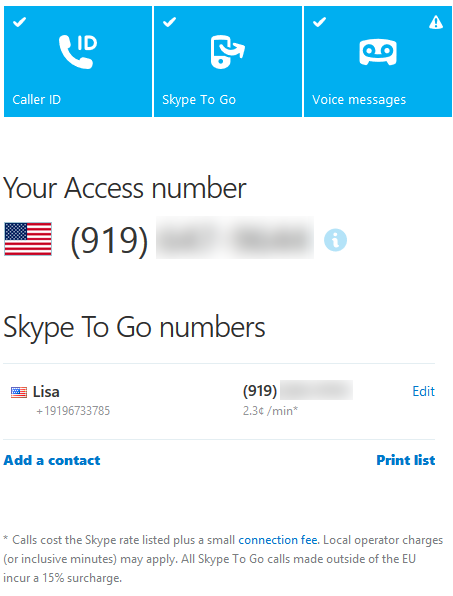Screen dimensions: 453x596
Task: Click the warning triangle on Voice messages tile
Action: pos(436,22)
